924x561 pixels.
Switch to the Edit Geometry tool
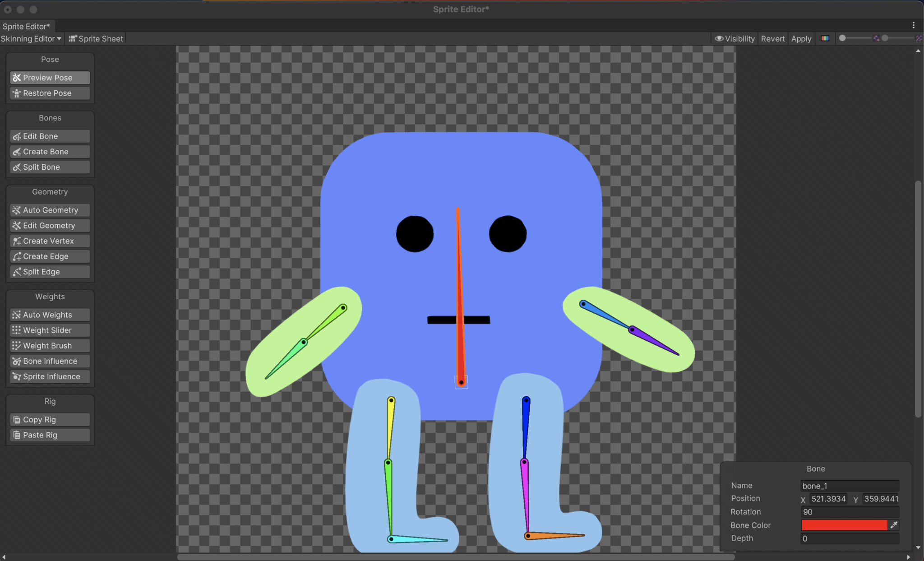click(x=49, y=225)
